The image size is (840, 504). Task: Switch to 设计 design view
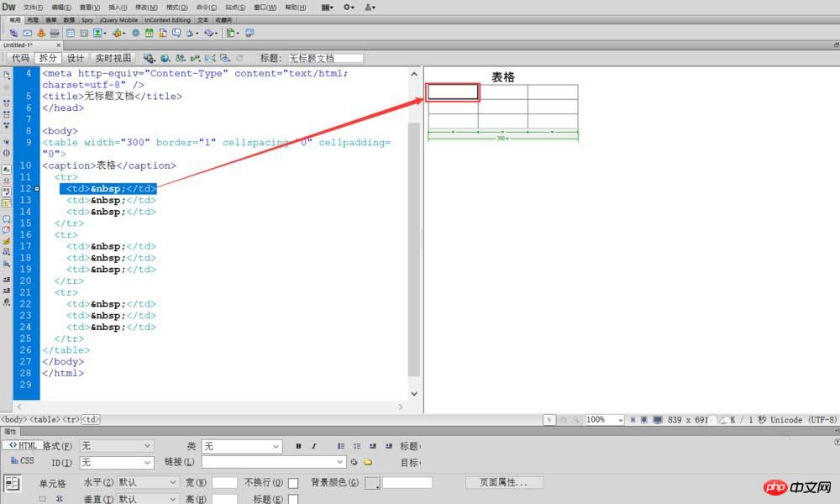click(75, 58)
